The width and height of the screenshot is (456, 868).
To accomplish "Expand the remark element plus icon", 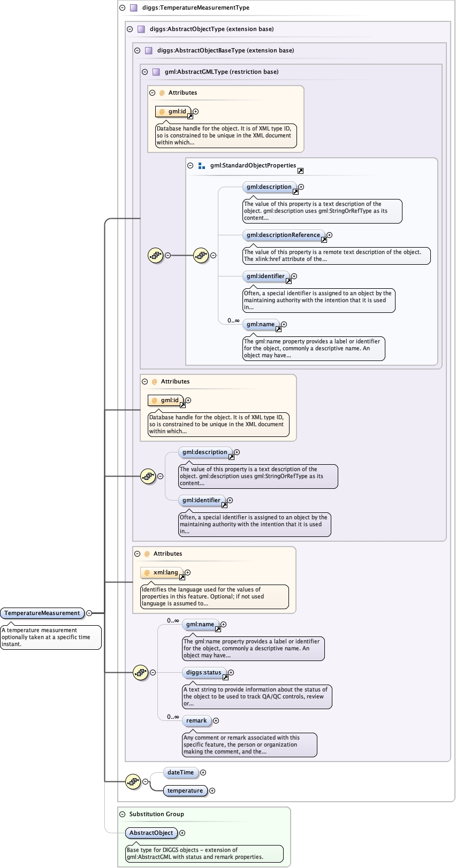I will 216,721.
